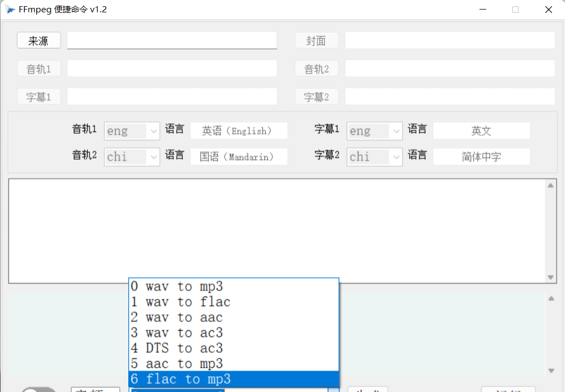
Task: Click the 音轨1 file button
Action: (x=39, y=69)
